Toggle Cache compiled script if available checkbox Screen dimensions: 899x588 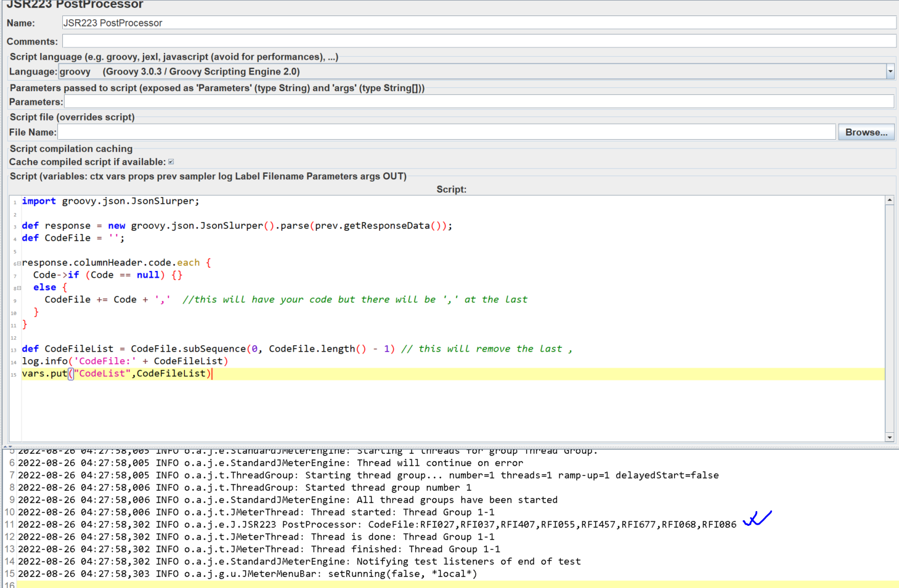171,162
